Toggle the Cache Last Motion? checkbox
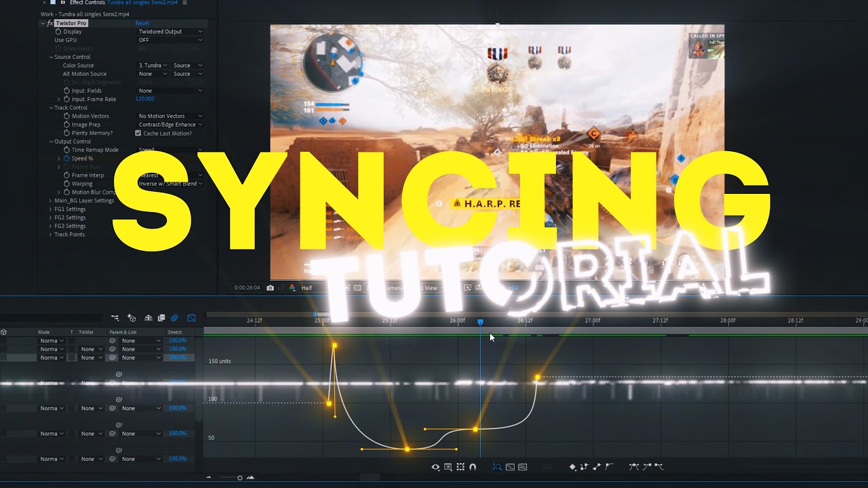This screenshot has width=868, height=488. click(138, 133)
